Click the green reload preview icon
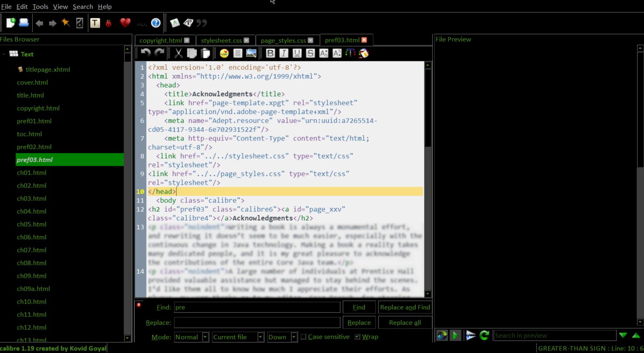The height and width of the screenshot is (353, 644). (484, 335)
